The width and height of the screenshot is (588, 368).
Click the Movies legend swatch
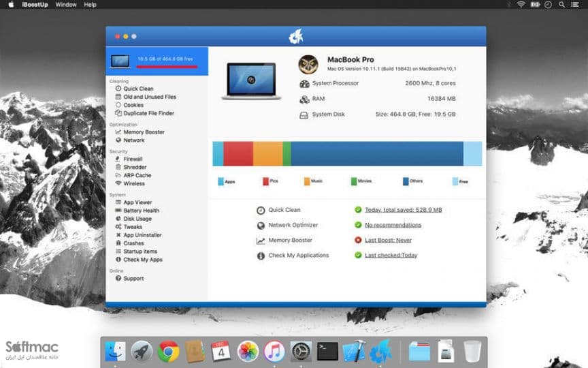[354, 181]
